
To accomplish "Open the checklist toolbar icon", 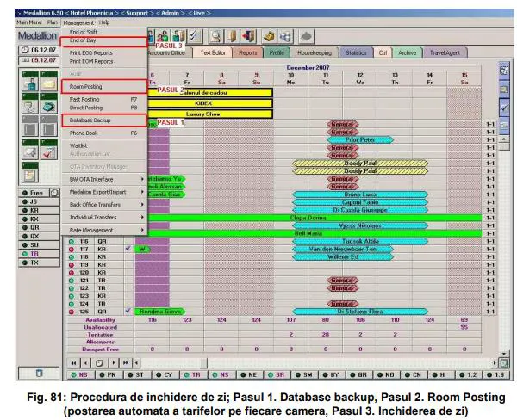I will click(x=195, y=36).
